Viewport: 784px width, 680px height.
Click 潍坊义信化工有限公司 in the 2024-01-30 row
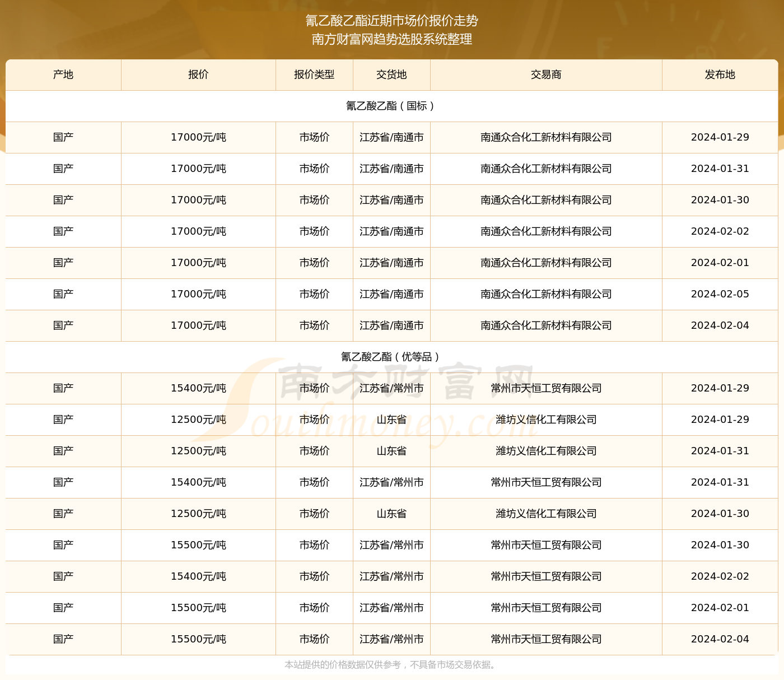pos(546,514)
